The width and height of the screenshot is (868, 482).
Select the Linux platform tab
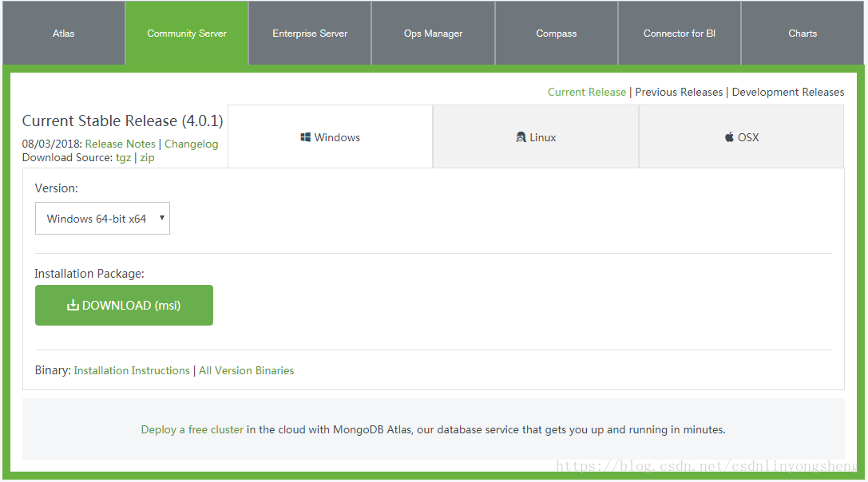coord(536,136)
